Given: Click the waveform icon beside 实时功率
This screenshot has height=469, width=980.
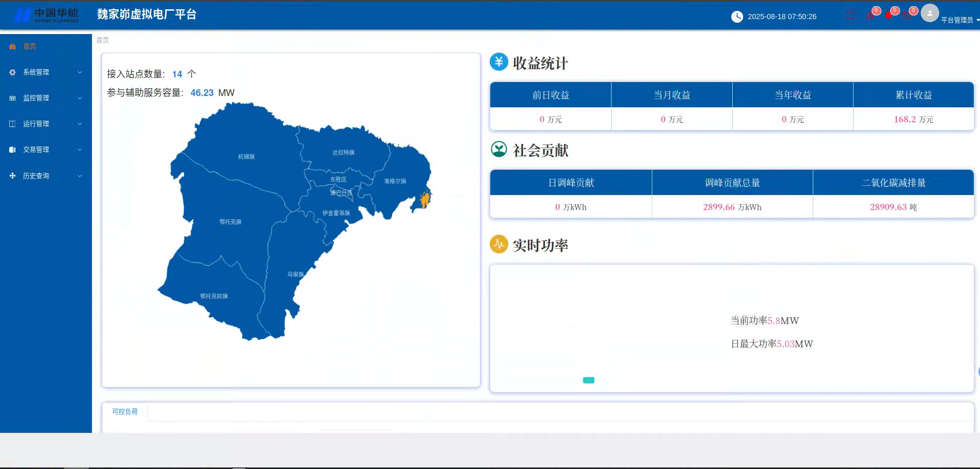Looking at the screenshot, I should click(x=499, y=243).
